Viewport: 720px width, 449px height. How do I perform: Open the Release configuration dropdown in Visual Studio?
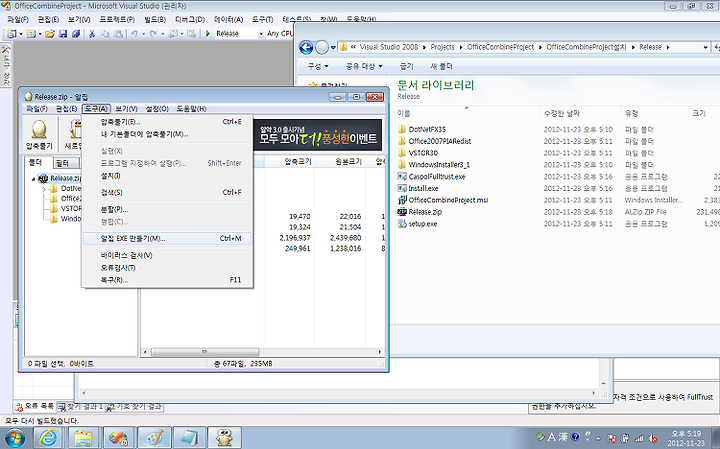click(261, 34)
